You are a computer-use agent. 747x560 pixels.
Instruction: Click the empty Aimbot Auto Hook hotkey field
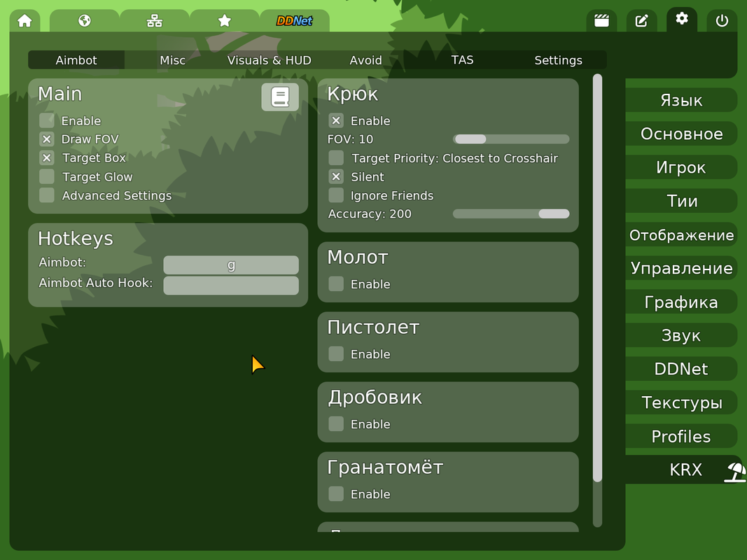click(x=231, y=285)
